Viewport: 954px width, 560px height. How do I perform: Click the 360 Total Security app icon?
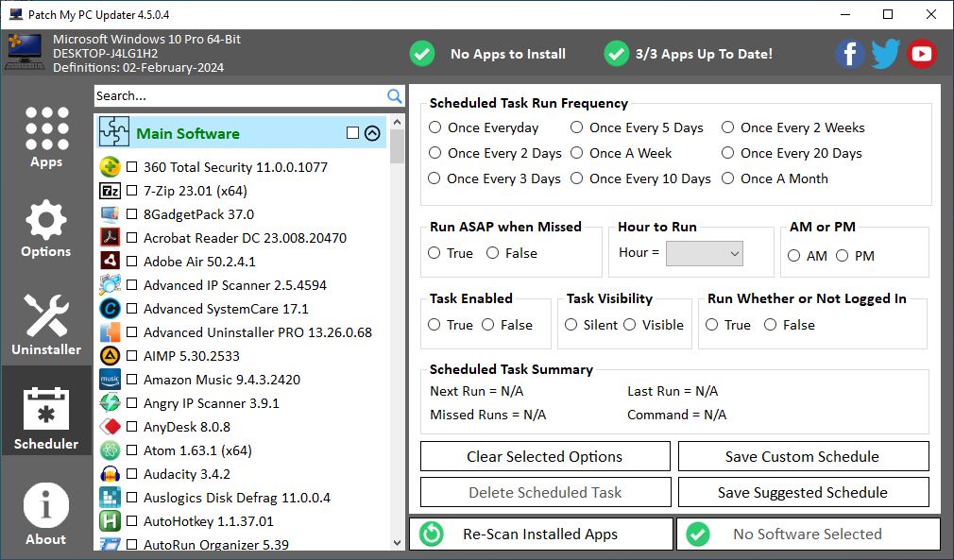click(110, 166)
